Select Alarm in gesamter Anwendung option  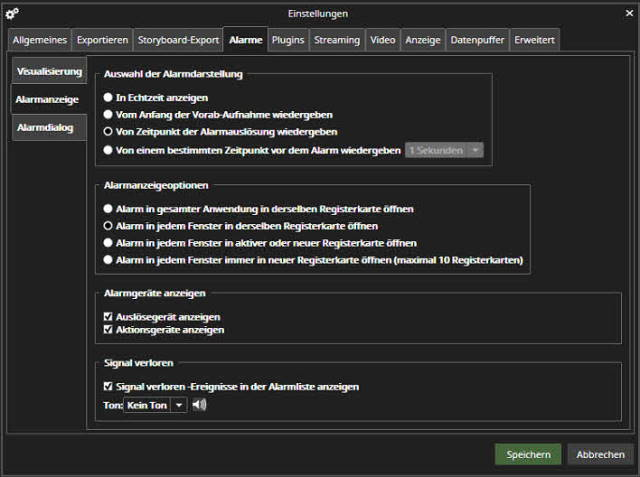pyautogui.click(x=109, y=209)
